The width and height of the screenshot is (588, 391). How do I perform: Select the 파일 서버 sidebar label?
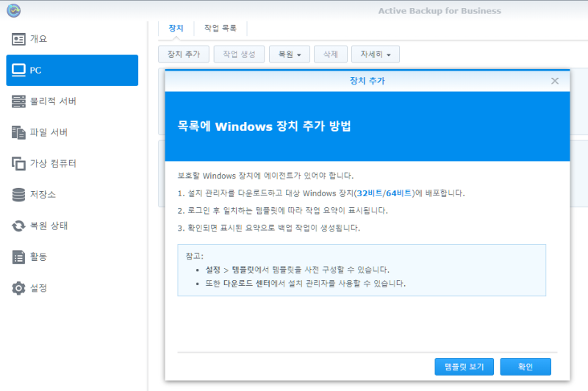tap(49, 132)
